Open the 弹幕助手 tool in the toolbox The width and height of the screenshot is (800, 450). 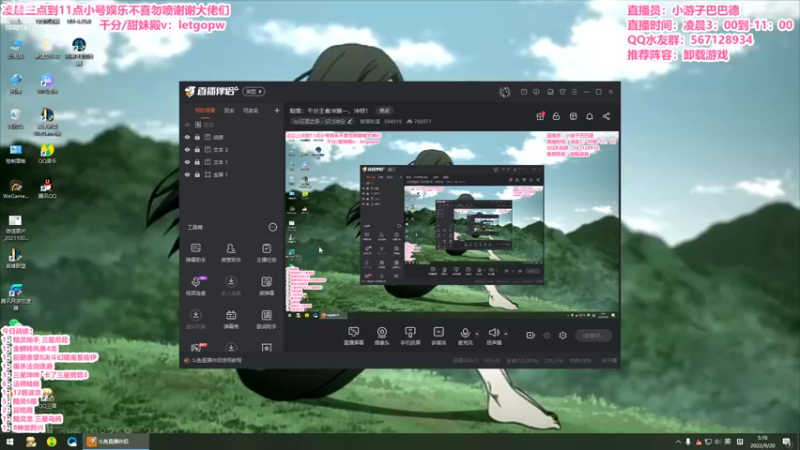pos(195,253)
